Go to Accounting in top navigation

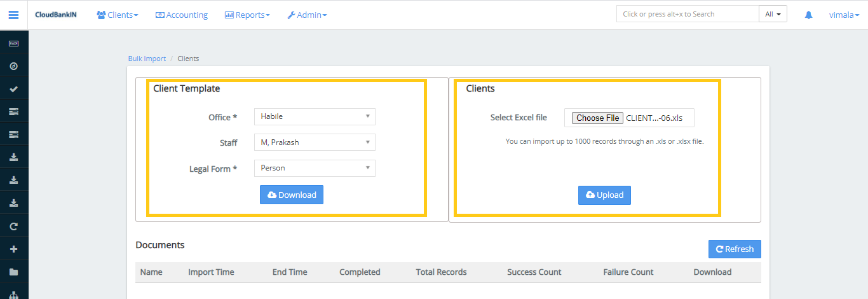click(182, 15)
